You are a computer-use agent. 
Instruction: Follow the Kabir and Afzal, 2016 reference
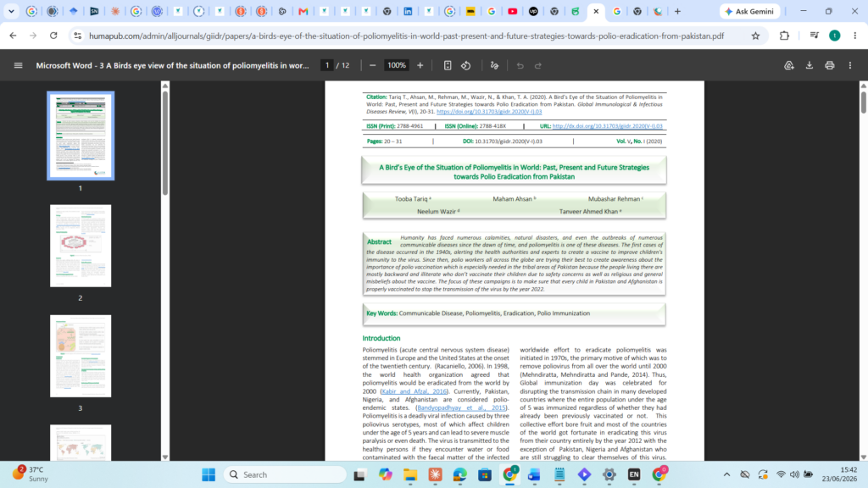point(414,391)
